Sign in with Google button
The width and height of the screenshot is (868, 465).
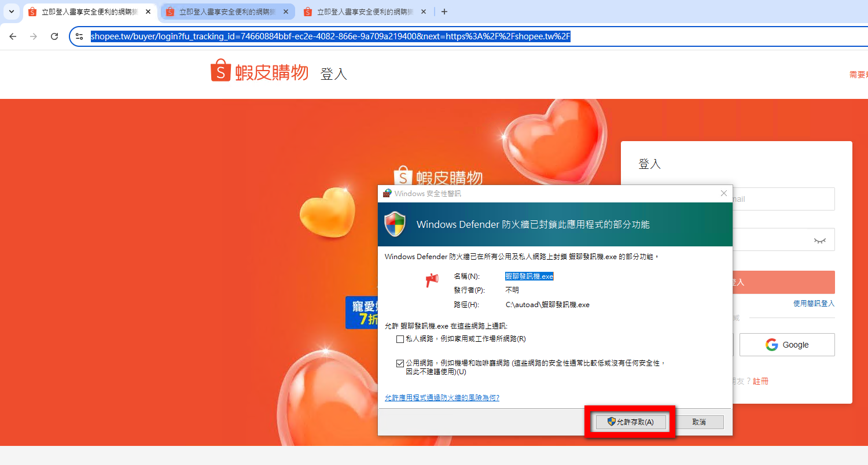pos(787,345)
